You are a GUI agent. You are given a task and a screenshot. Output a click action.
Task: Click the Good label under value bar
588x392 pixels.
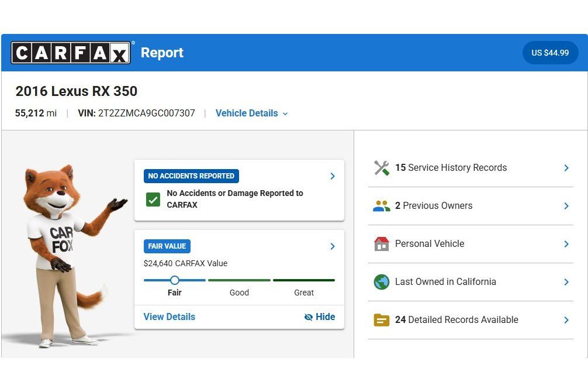pyautogui.click(x=239, y=293)
